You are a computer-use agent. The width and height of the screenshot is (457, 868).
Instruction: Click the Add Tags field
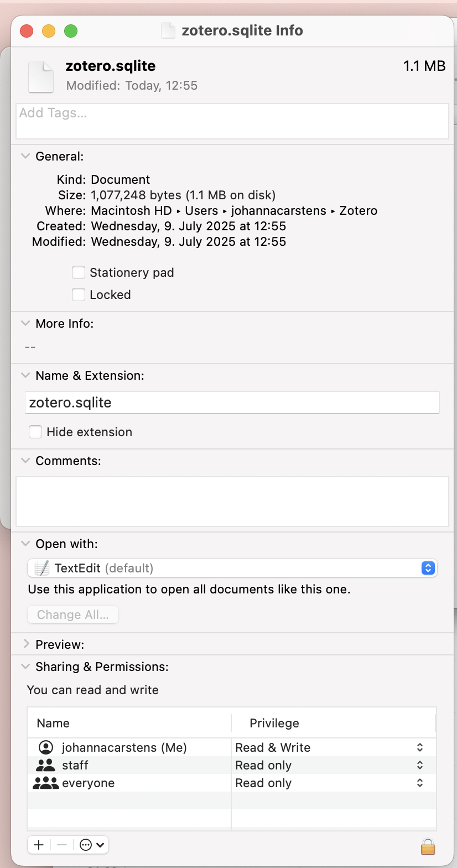(x=232, y=121)
